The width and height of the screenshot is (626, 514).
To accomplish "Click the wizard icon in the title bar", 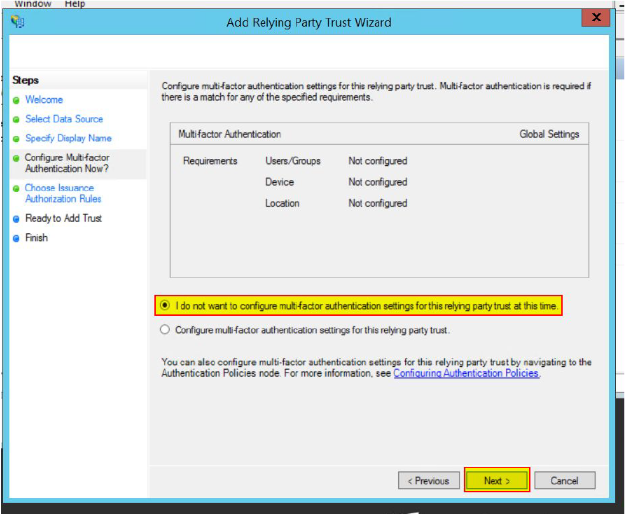I will point(17,21).
